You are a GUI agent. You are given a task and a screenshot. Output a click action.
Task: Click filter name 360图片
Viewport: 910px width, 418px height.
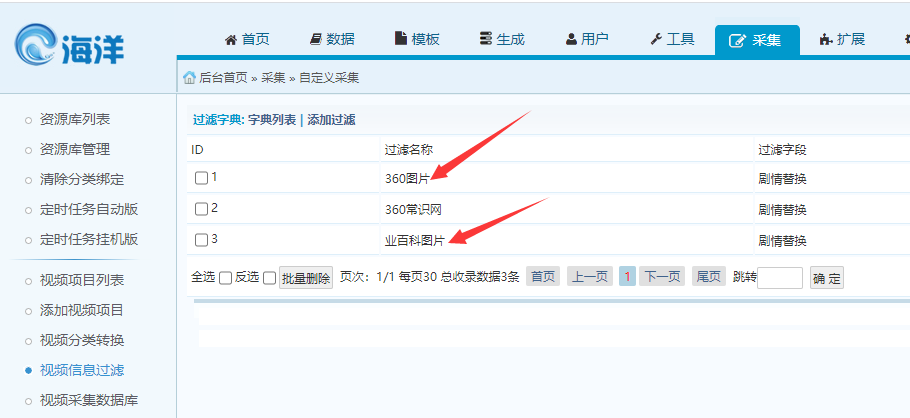tap(407, 179)
